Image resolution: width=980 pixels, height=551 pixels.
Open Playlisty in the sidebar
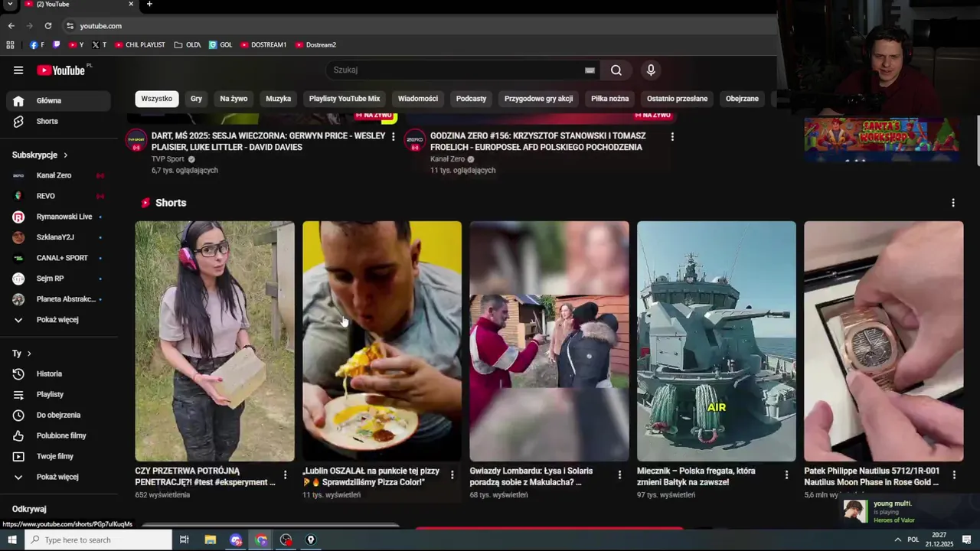[58, 395]
